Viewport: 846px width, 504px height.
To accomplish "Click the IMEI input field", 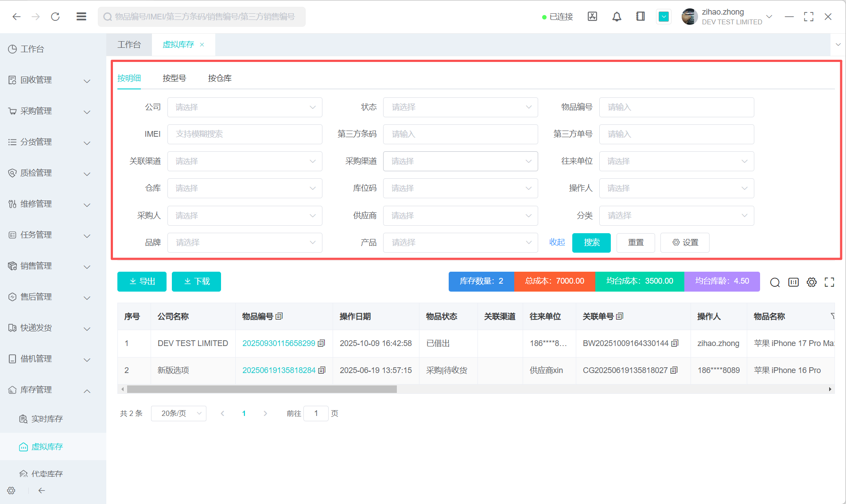I will (x=244, y=135).
